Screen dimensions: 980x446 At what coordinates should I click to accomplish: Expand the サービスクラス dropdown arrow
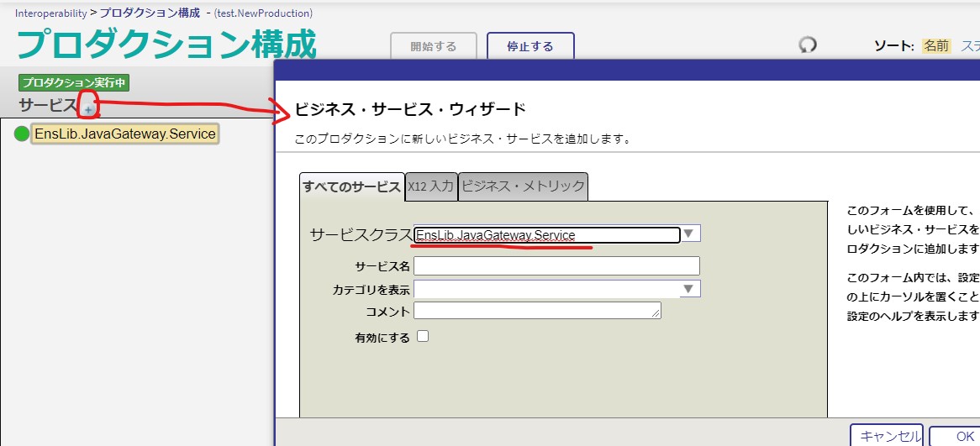690,233
